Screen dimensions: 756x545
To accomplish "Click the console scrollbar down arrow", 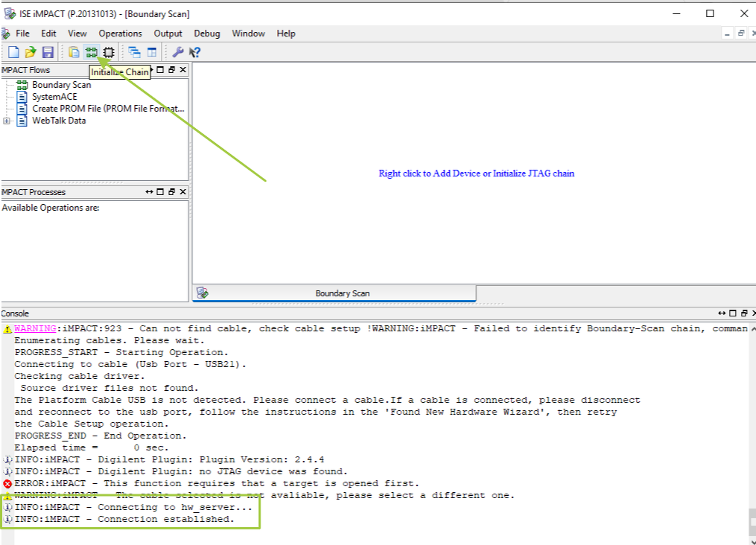I will (752, 541).
